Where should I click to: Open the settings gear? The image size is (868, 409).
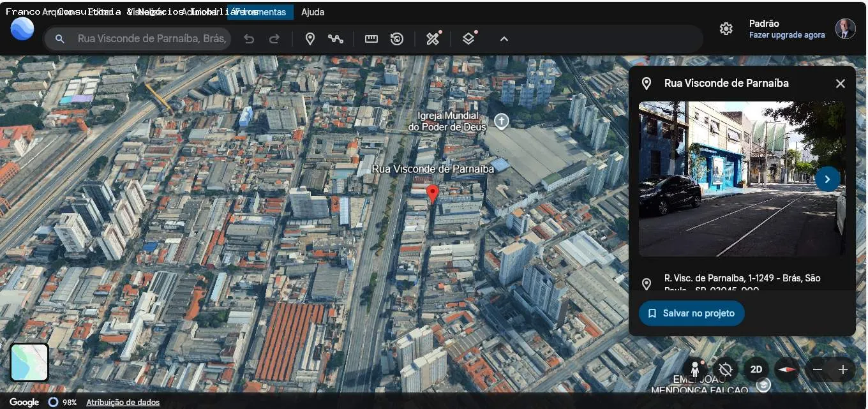coord(726,29)
